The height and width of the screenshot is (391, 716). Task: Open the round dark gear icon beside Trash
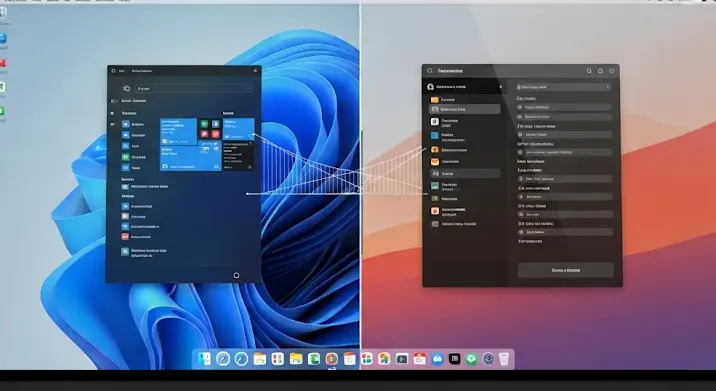click(488, 359)
